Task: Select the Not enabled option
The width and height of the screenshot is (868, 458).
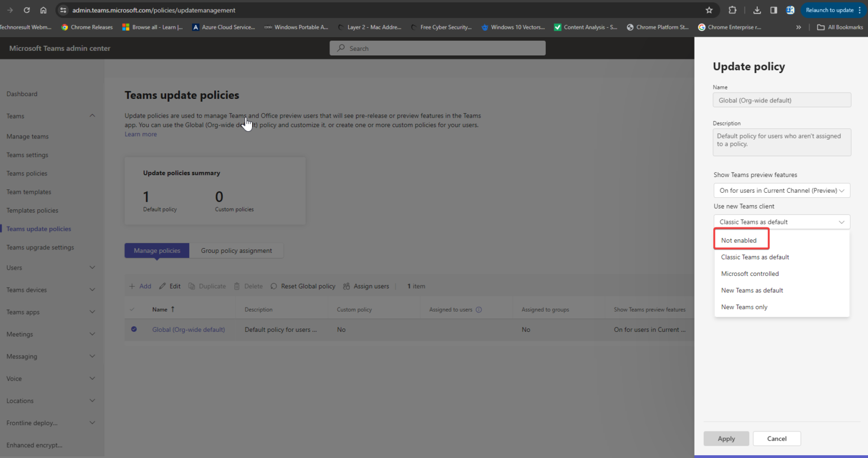Action: 740,240
